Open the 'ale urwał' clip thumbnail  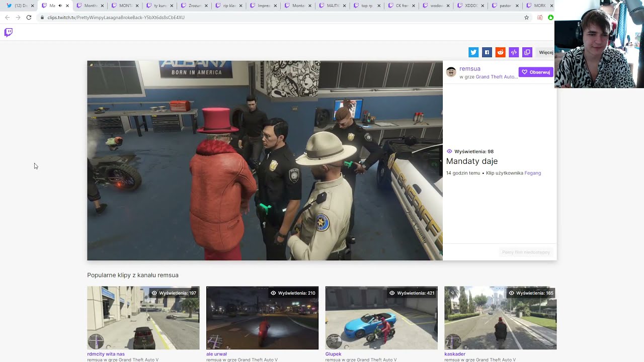click(262, 318)
